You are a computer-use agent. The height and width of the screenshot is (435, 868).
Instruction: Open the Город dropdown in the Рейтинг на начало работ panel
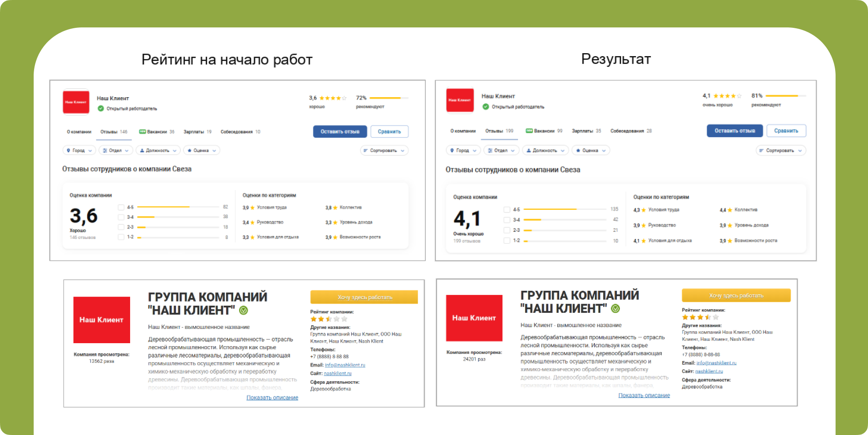coord(79,150)
